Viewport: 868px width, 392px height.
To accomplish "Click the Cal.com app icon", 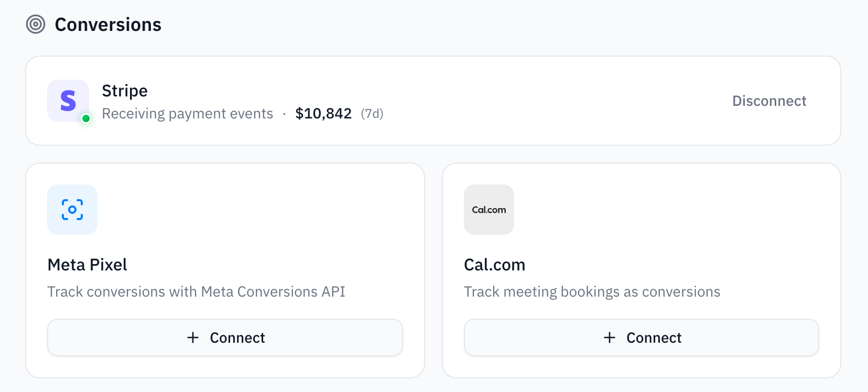I will pyautogui.click(x=489, y=210).
